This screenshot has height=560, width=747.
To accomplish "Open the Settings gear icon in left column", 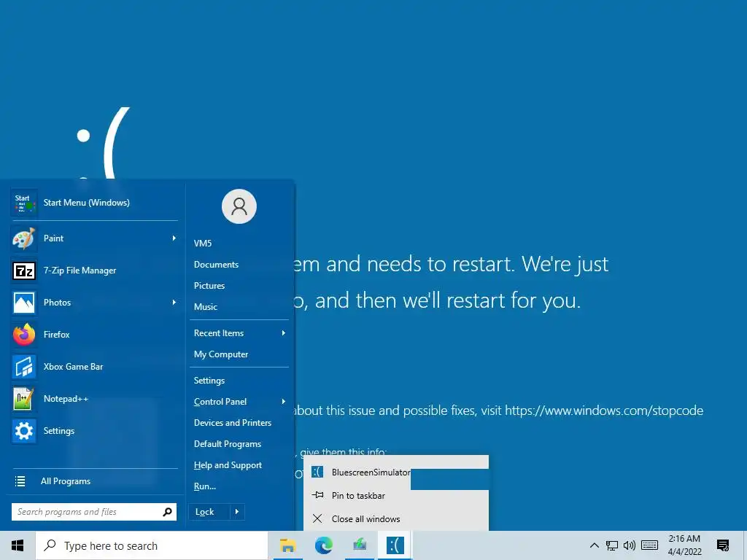I will click(x=24, y=431).
